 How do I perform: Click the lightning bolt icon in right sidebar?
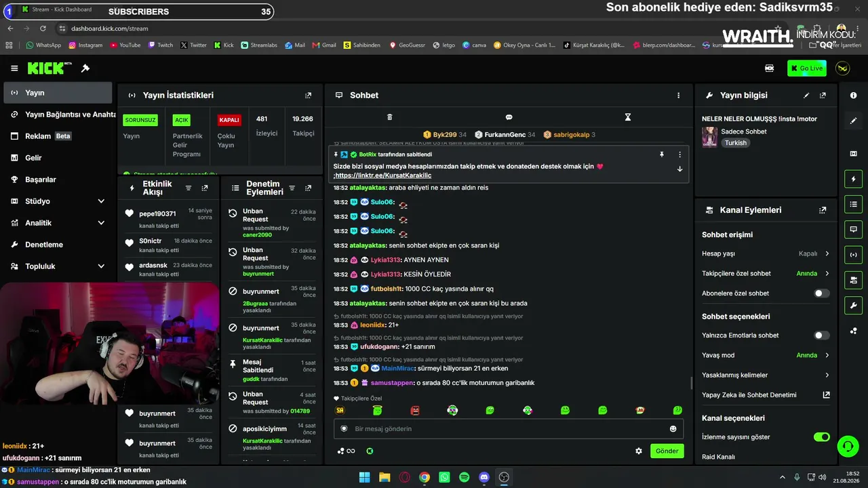coord(853,179)
